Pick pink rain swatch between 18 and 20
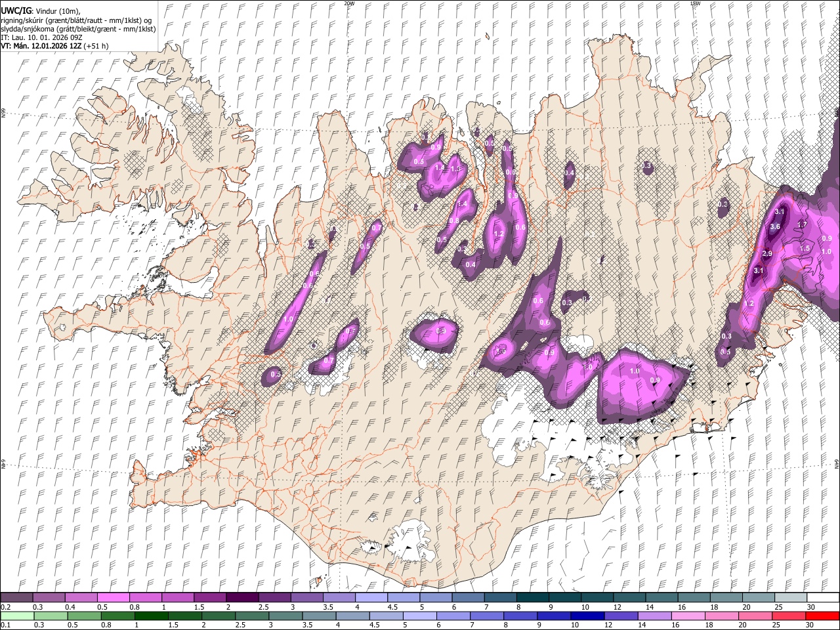Image resolution: width=840 pixels, height=630 pixels. pyautogui.click(x=722, y=616)
